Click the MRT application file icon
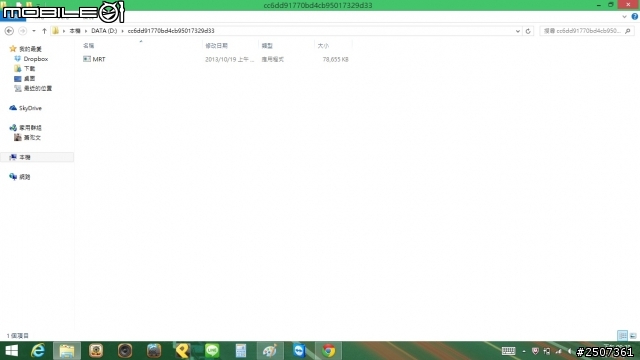 (87, 59)
